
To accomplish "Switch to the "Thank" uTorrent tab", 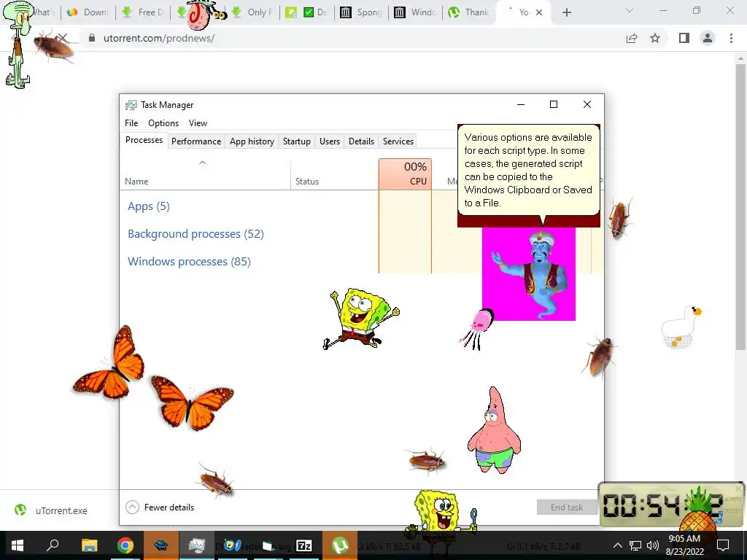I will click(x=469, y=12).
